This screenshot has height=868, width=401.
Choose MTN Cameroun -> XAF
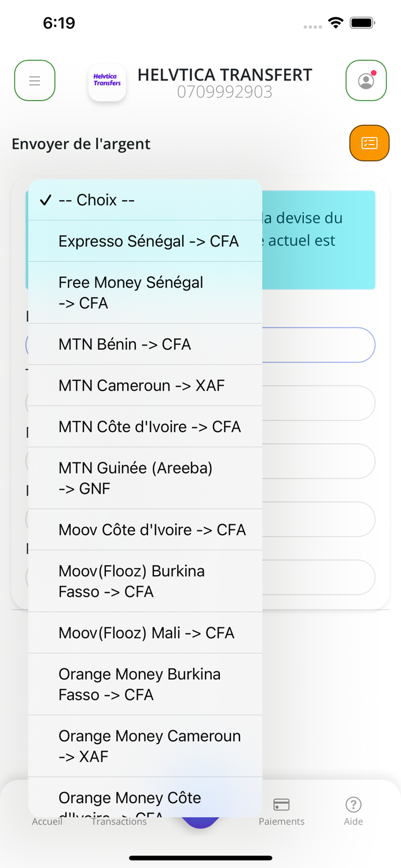point(145,385)
